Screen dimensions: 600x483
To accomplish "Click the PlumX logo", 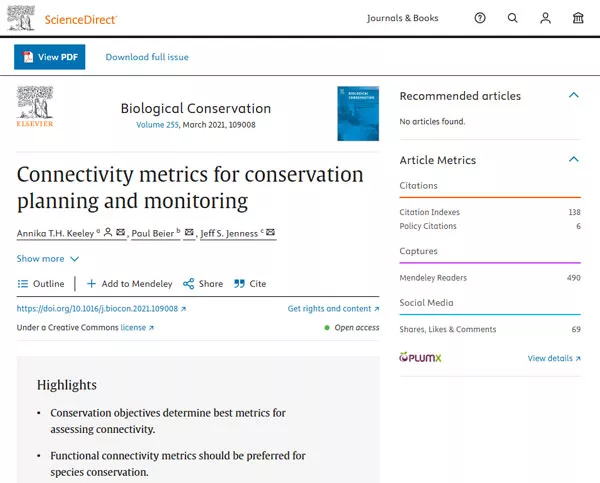I will (419, 357).
